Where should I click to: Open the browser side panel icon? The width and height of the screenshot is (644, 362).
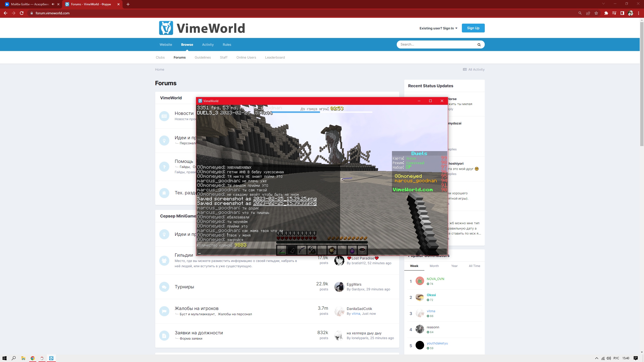coord(622,13)
